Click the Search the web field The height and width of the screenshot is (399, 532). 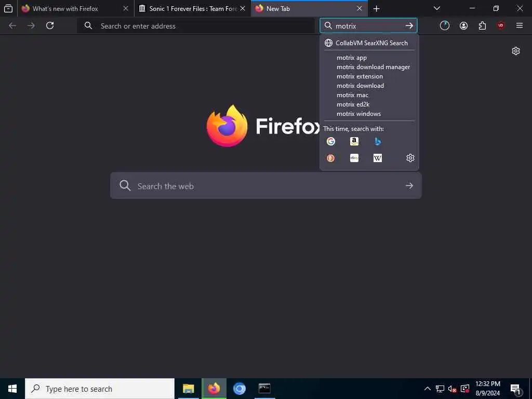click(x=265, y=185)
